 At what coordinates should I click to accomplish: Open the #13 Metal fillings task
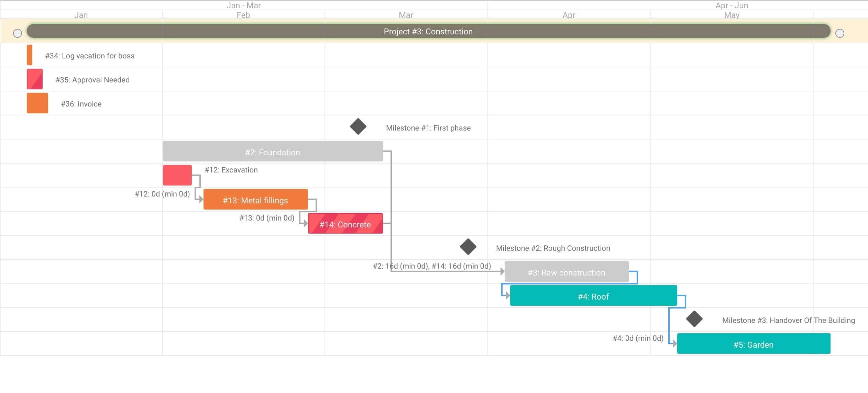click(x=255, y=200)
